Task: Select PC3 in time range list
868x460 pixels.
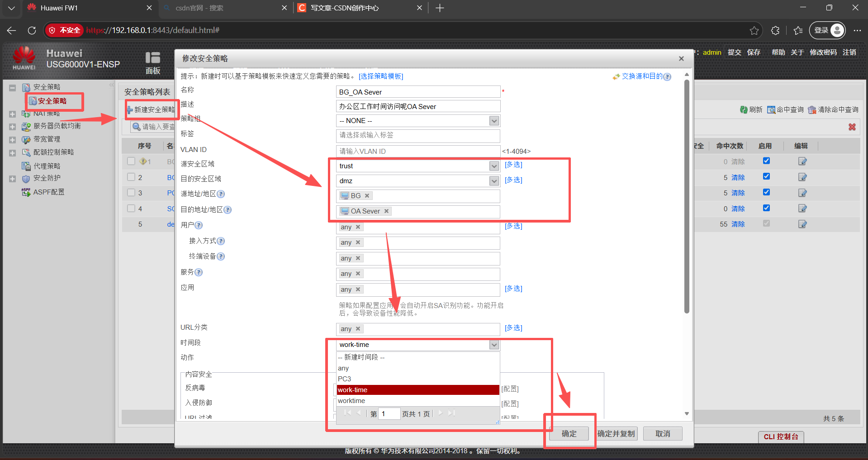Action: [418, 379]
